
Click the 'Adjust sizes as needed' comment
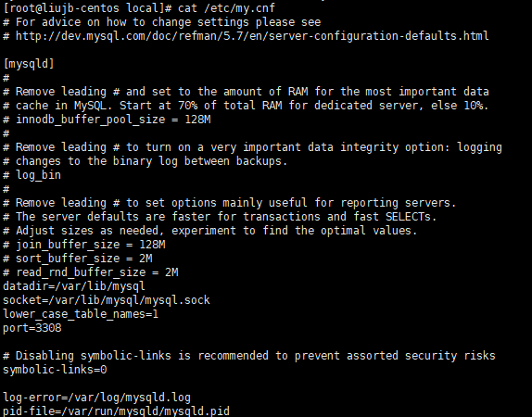(210, 231)
